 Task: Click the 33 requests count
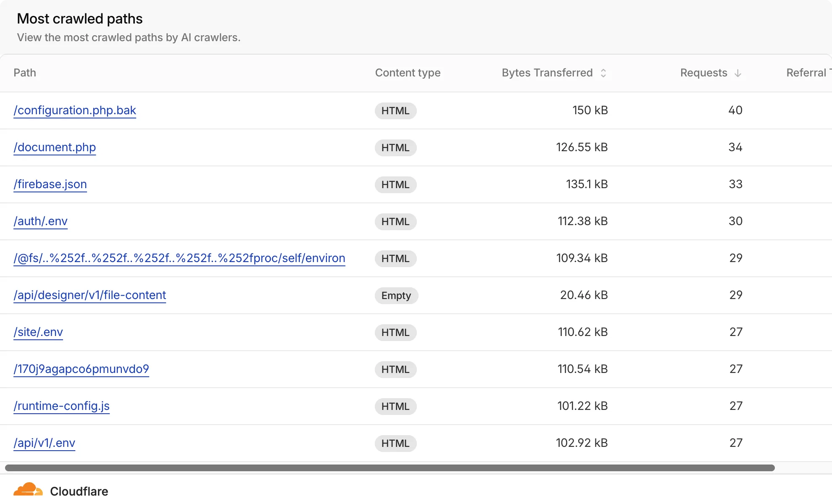pos(736,184)
